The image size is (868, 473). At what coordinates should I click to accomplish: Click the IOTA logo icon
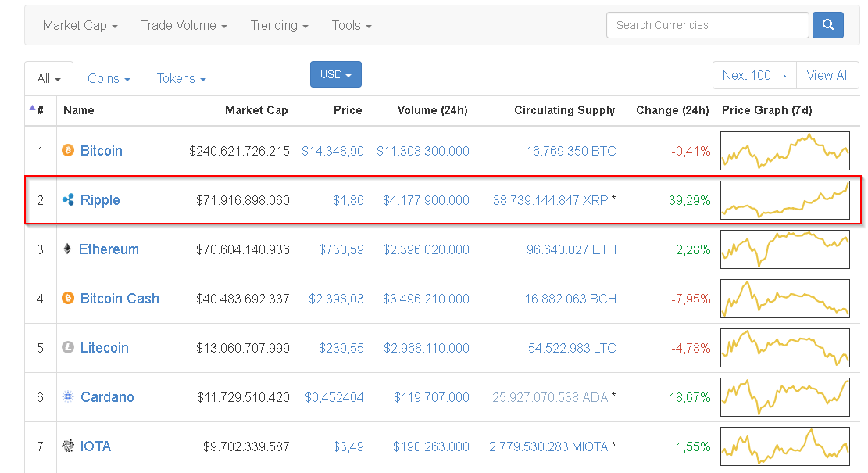pyautogui.click(x=67, y=446)
